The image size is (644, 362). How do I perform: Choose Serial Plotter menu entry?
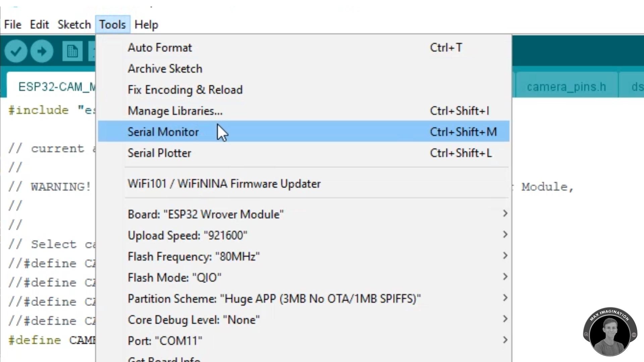click(159, 153)
